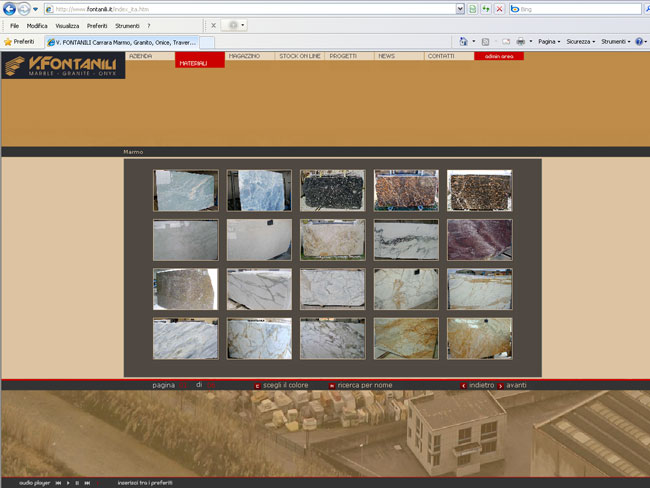Click the scegli il colore link
The image size is (650, 488).
(x=286, y=385)
